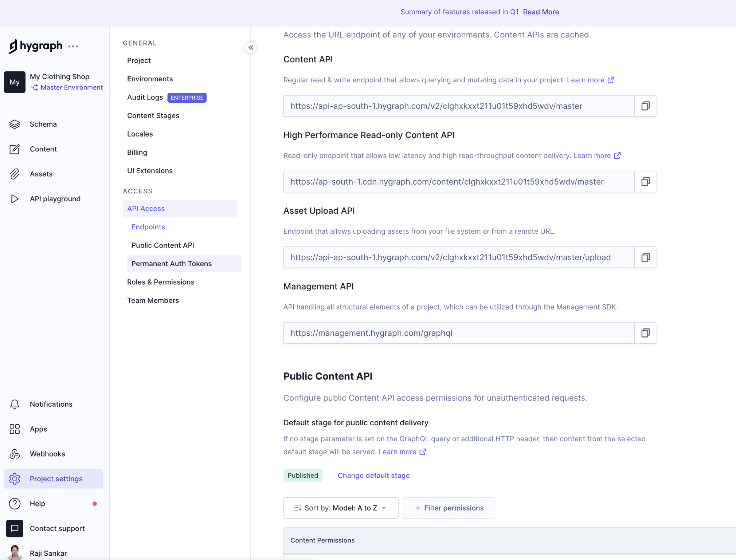The height and width of the screenshot is (560, 736).
Task: Open the Contact support chat icon
Action: tap(15, 528)
